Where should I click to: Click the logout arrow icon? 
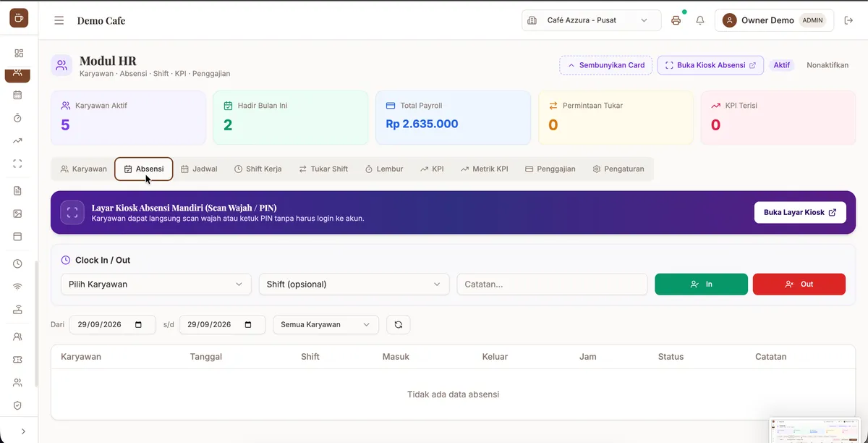click(x=849, y=20)
